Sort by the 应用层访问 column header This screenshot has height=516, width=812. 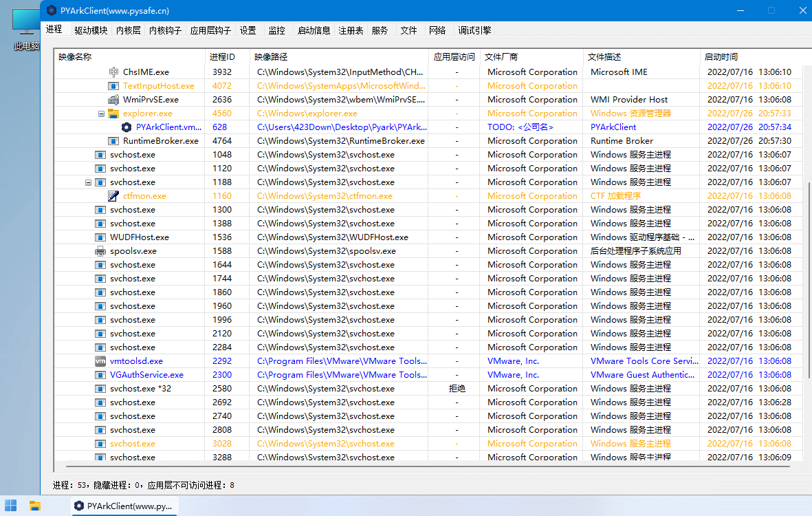[454, 57]
